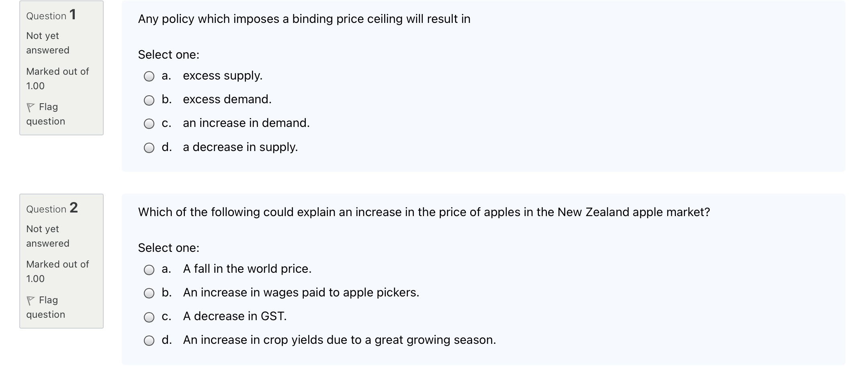Click the flag icon for Question 1
Viewport: 868px width, 380px height.
pos(30,106)
